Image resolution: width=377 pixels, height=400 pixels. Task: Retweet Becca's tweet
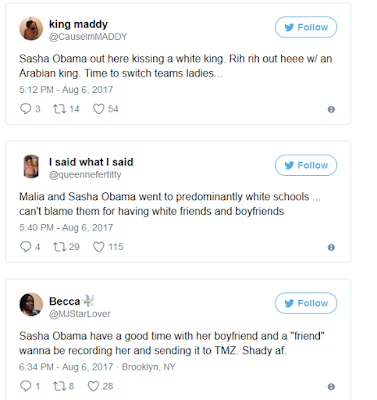point(60,386)
